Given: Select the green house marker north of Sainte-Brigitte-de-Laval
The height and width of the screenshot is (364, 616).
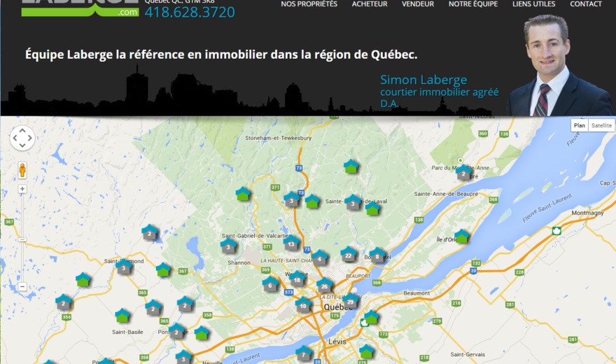Looking at the screenshot, I should pyautogui.click(x=351, y=167).
